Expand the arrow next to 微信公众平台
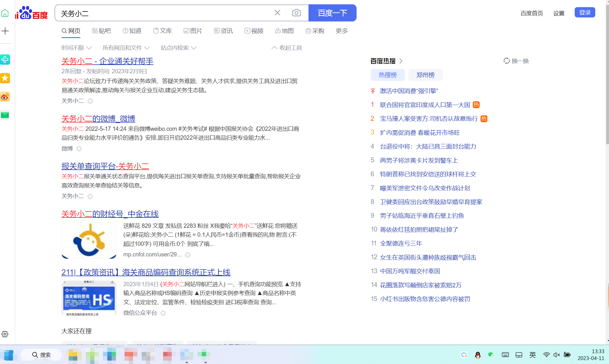Image resolution: width=609 pixels, height=364 pixels. point(163,313)
